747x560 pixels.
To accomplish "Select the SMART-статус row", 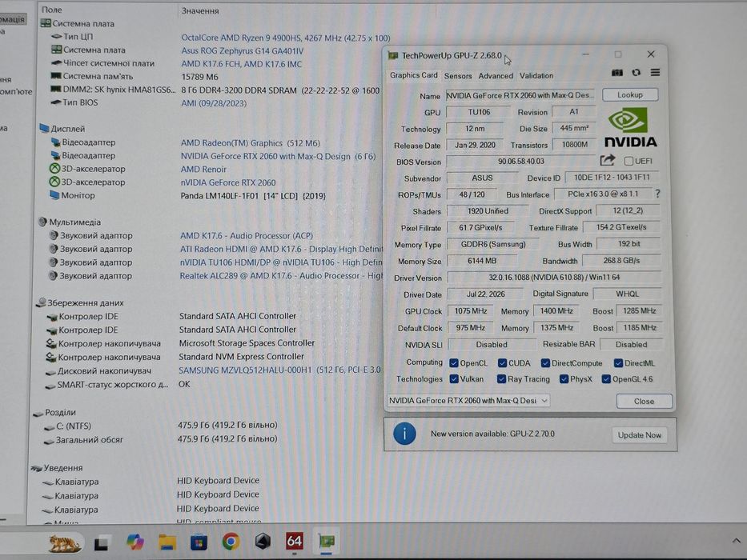I will (112, 385).
